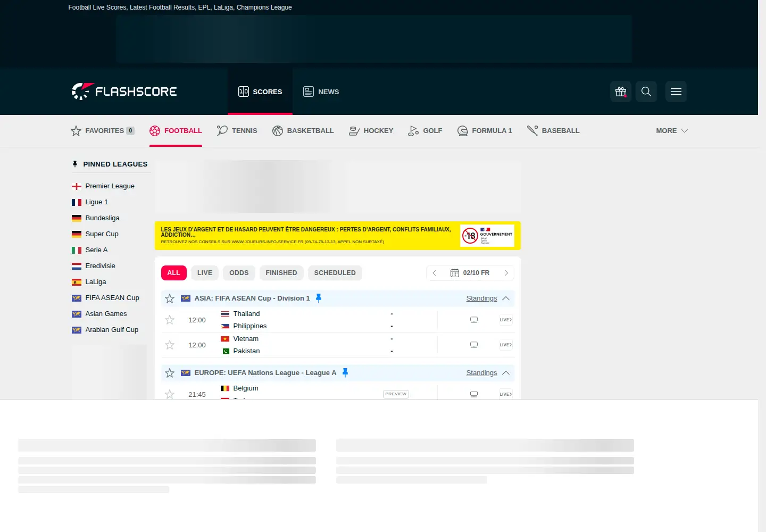
Task: Click the Pinned Leagues pin icon
Action: pos(75,164)
